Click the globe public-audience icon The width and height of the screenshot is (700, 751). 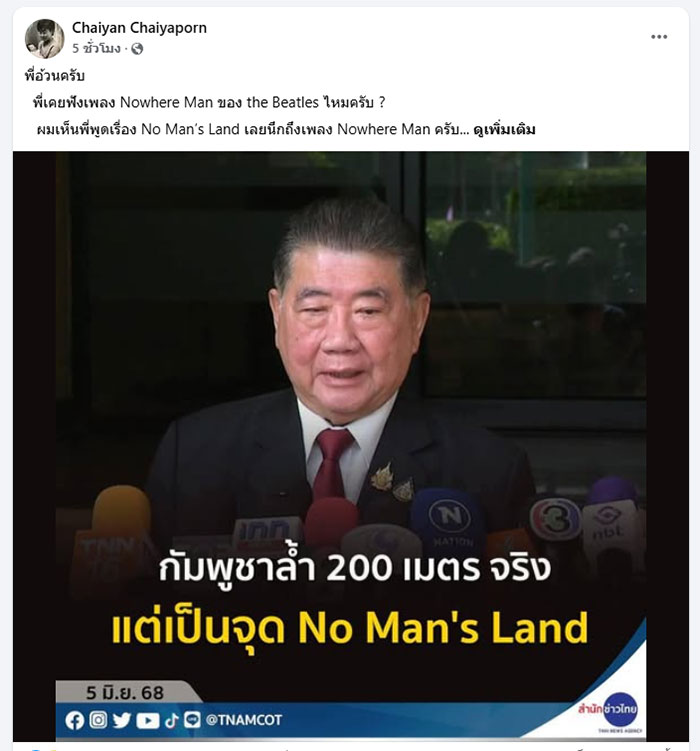[137, 49]
